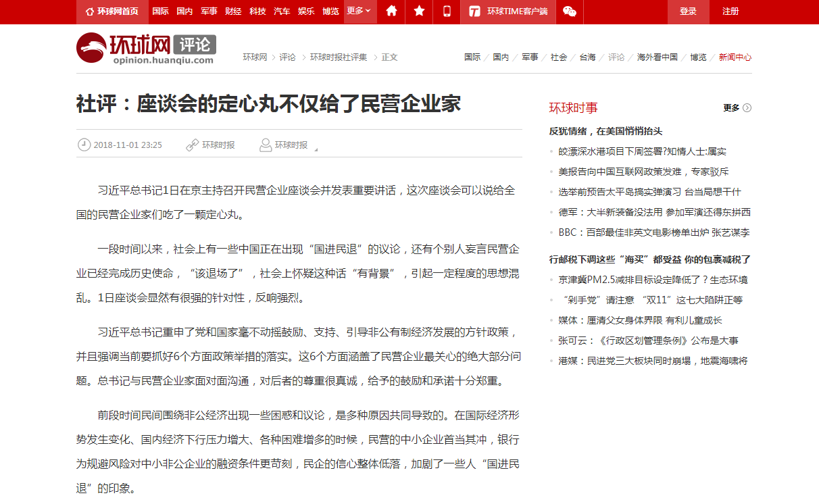Go to 环球网首页 homepage link
Screen dimensions: 819x504
[x=112, y=11]
